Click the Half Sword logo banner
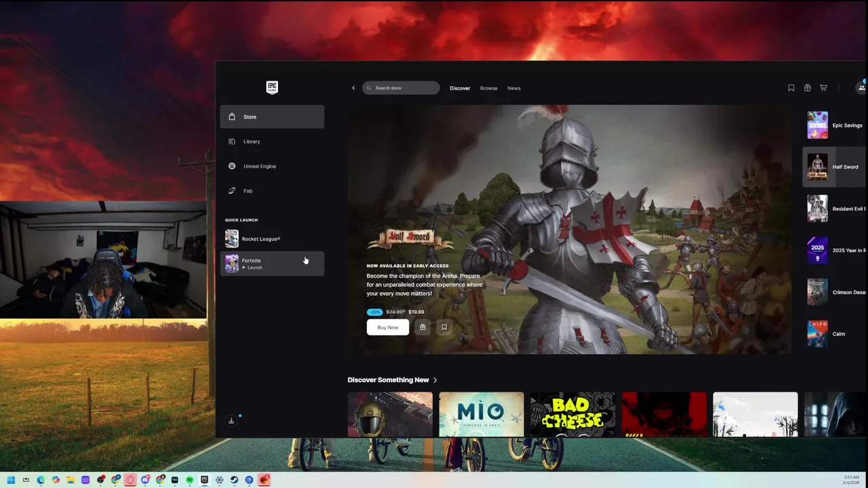This screenshot has height=488, width=868. point(411,239)
